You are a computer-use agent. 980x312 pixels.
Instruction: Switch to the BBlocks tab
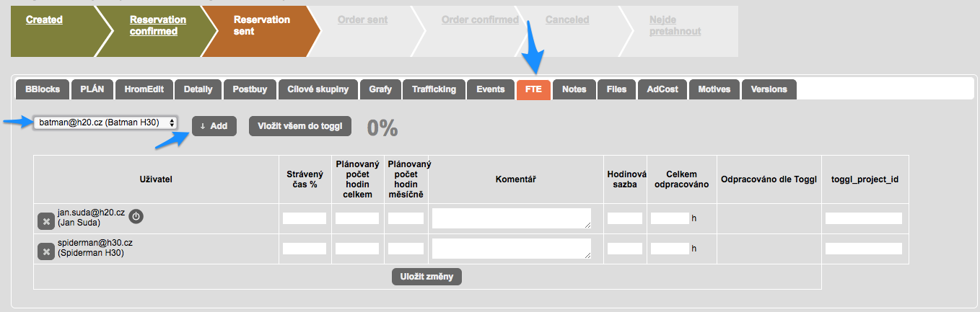(x=43, y=89)
